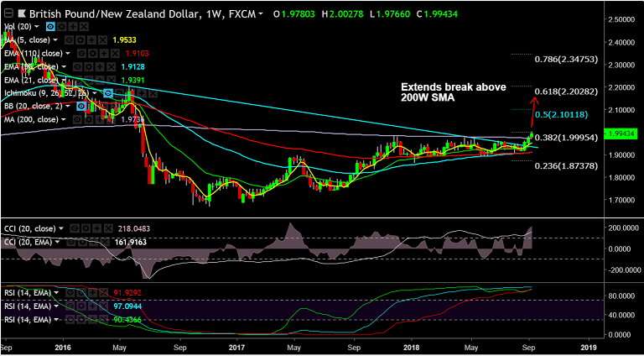644x356 pixels.
Task: Click the CCI (20, EMA) indicator label
Action: (x=28, y=242)
